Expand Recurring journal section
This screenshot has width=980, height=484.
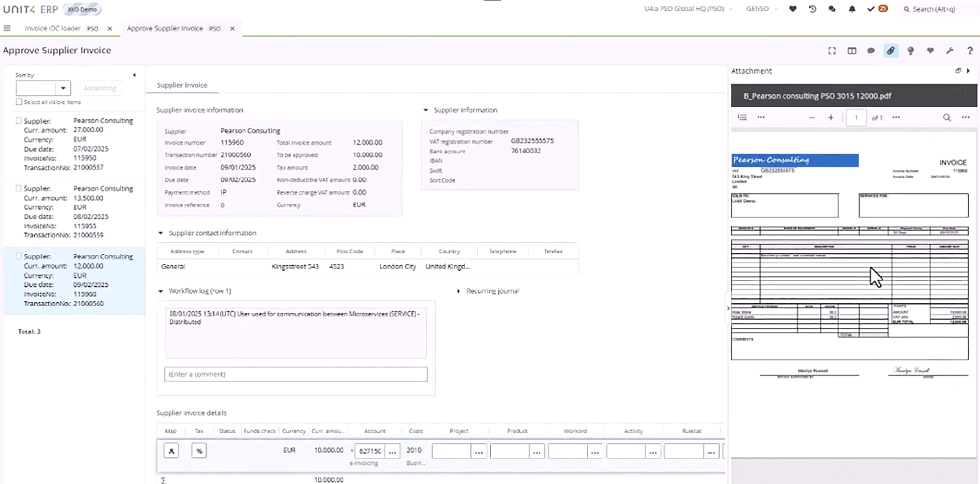pos(458,291)
